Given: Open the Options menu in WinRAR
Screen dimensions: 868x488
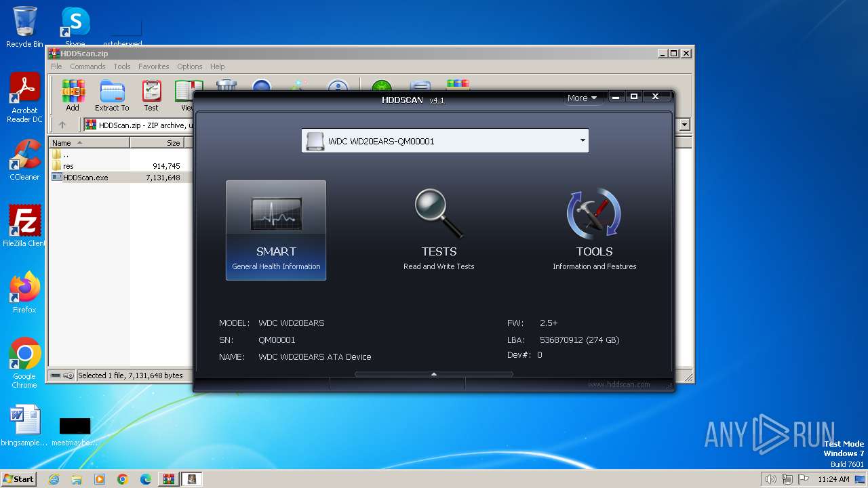Looking at the screenshot, I should [x=190, y=66].
